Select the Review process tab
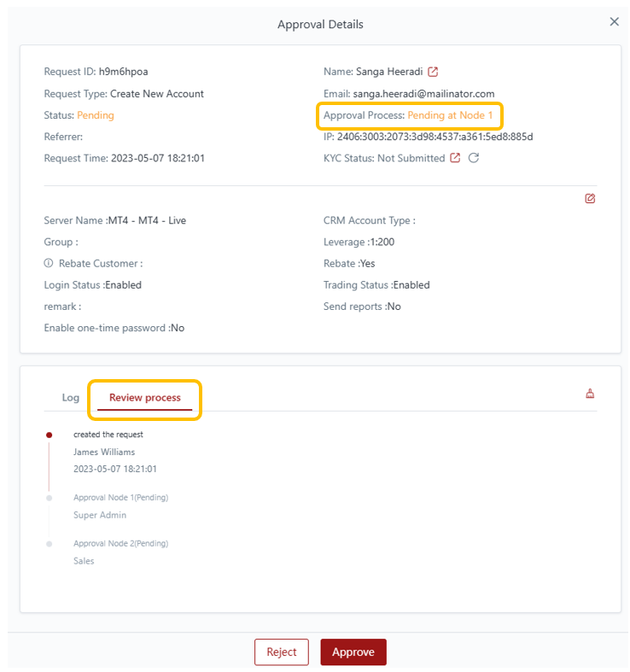This screenshot has height=672, width=630. pos(145,398)
